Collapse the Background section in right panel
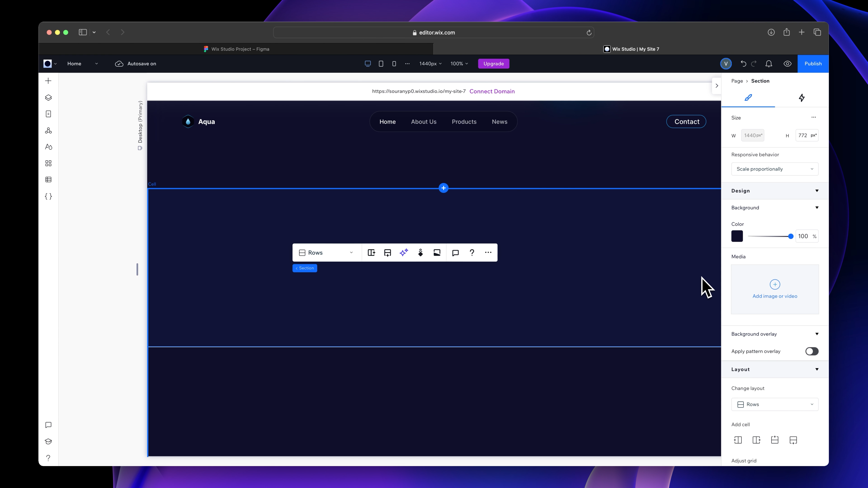 [x=817, y=207]
